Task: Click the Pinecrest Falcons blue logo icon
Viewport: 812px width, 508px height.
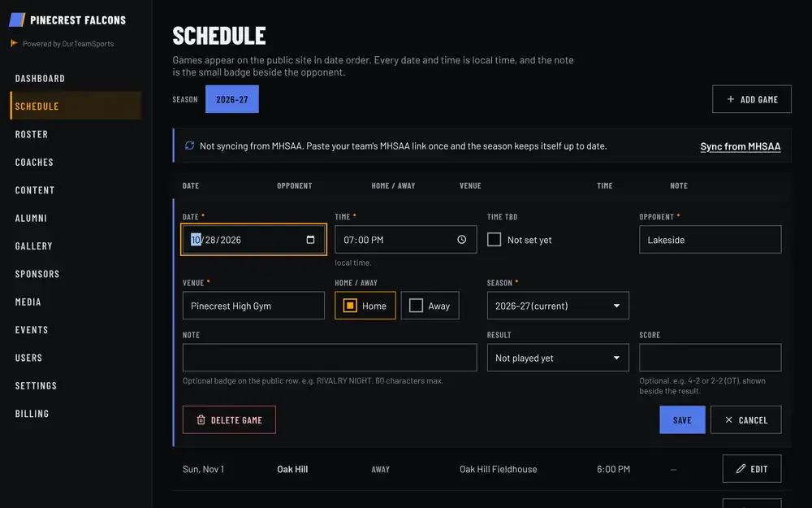Action: 17,20
